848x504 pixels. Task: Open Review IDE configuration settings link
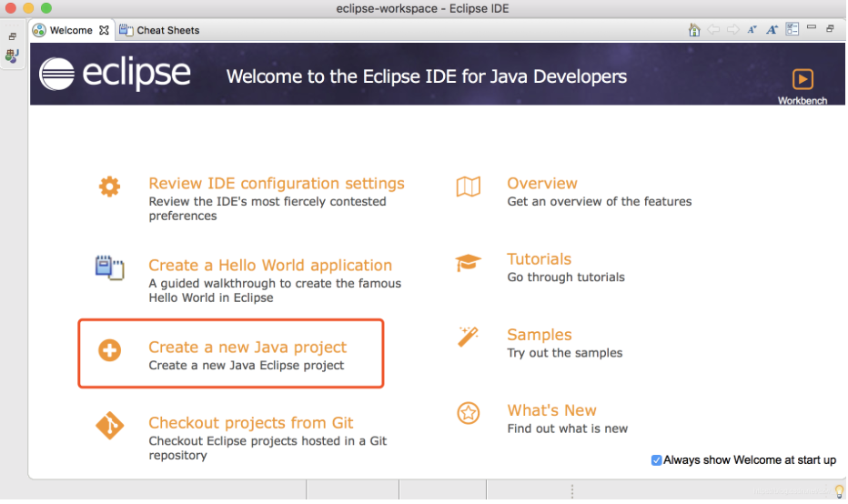[277, 184]
